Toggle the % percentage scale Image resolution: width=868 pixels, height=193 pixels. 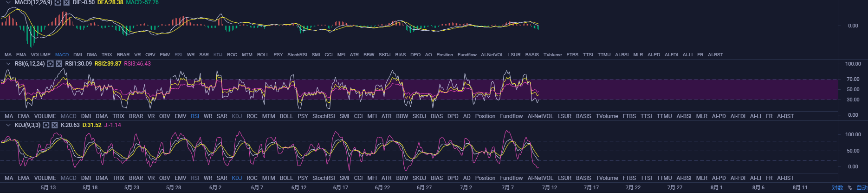[x=850, y=188]
